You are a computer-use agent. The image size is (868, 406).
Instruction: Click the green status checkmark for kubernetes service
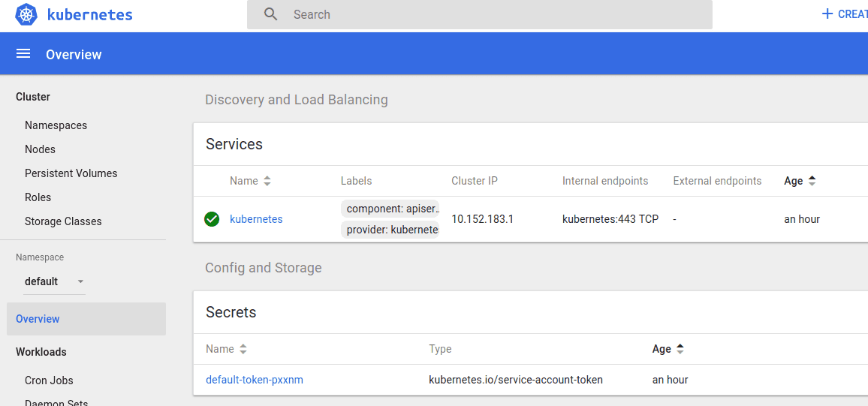pyautogui.click(x=212, y=219)
